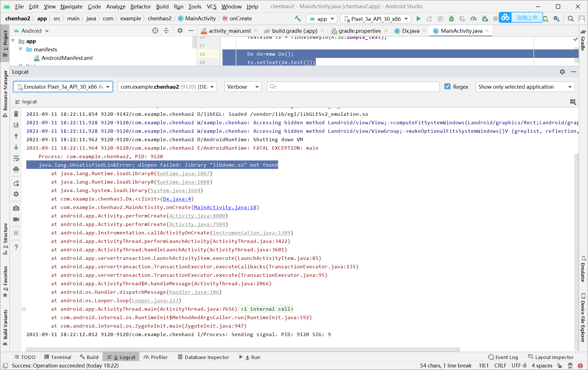
Task: Run the app with the green play button
Action: (418, 19)
